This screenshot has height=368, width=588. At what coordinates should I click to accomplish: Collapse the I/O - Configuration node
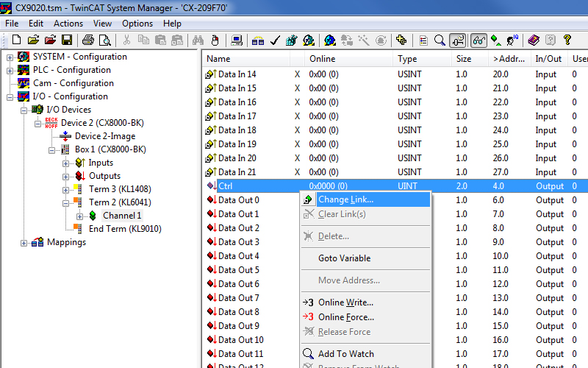point(10,97)
